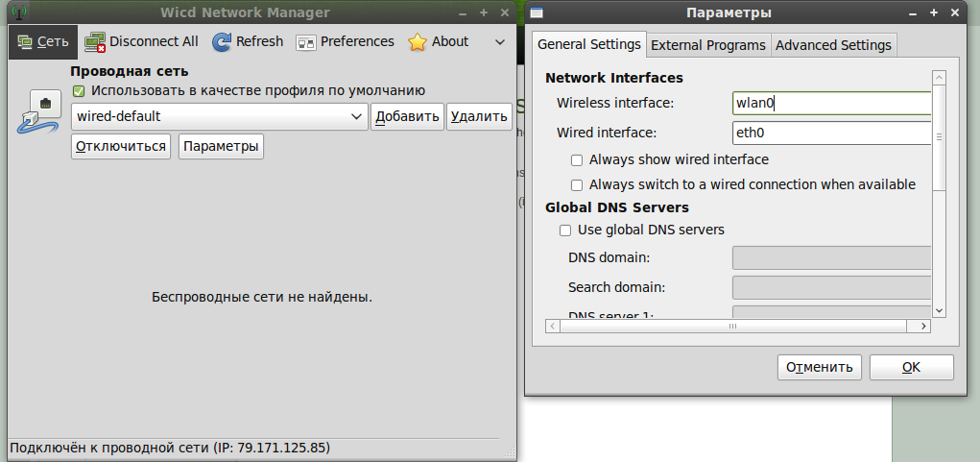Maximize the Wicd Network Manager window
The width and height of the screenshot is (980, 462).
483,12
